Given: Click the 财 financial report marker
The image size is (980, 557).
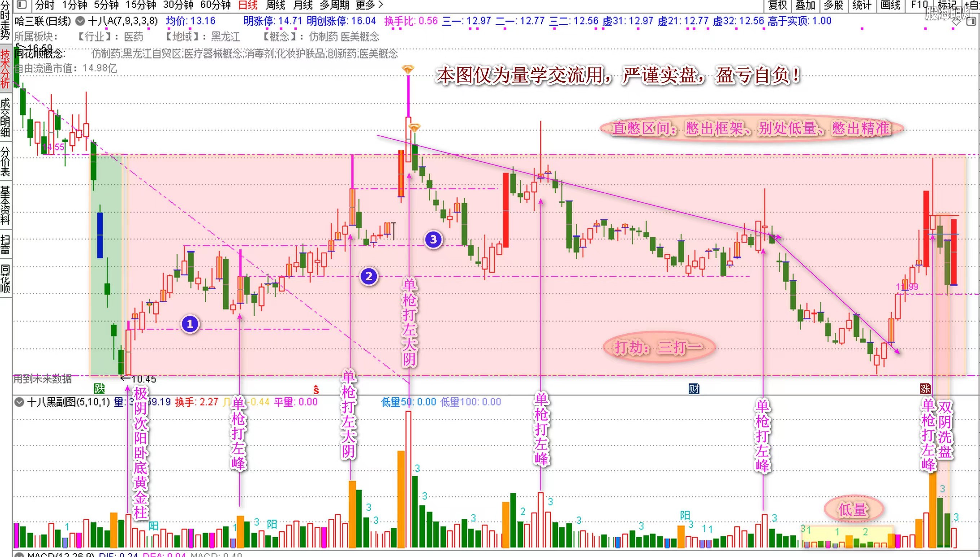Looking at the screenshot, I should [x=694, y=389].
